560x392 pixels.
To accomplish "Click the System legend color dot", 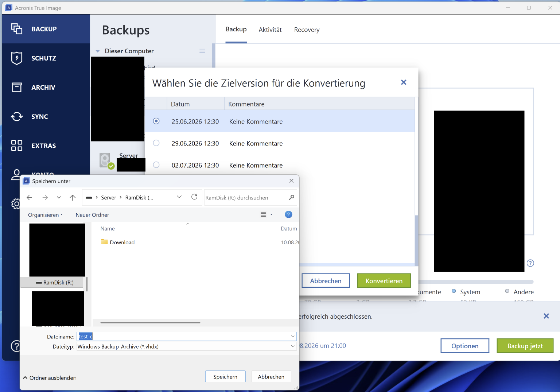I will 454,291.
